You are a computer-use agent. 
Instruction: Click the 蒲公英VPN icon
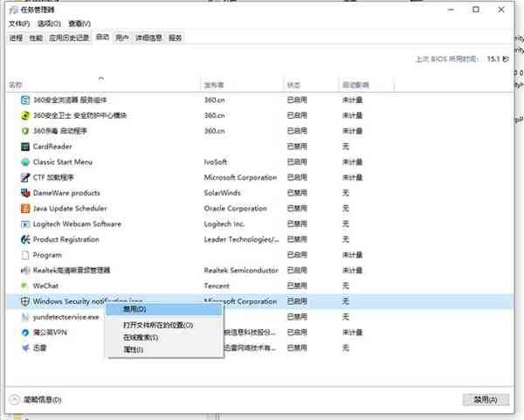tap(25, 333)
